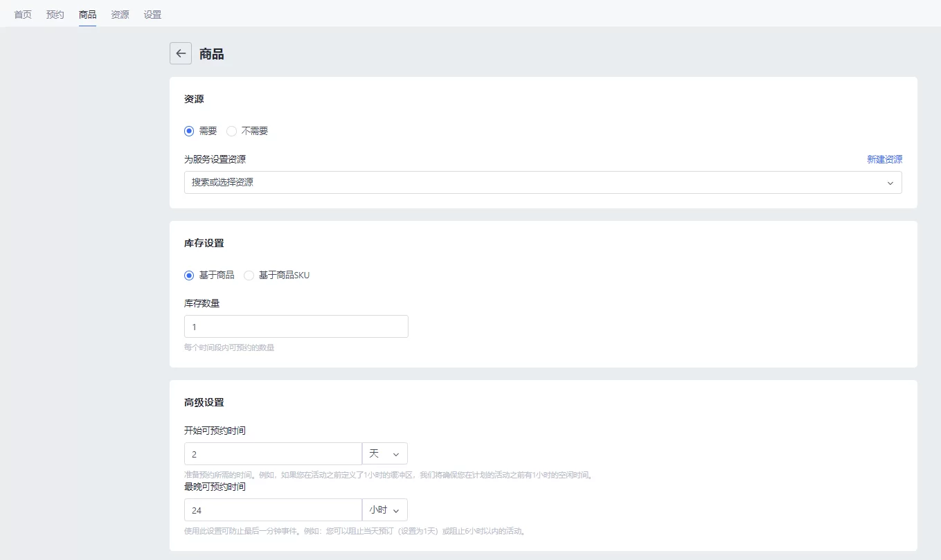
Task: Select the 不需要 radio option
Action: coord(232,131)
